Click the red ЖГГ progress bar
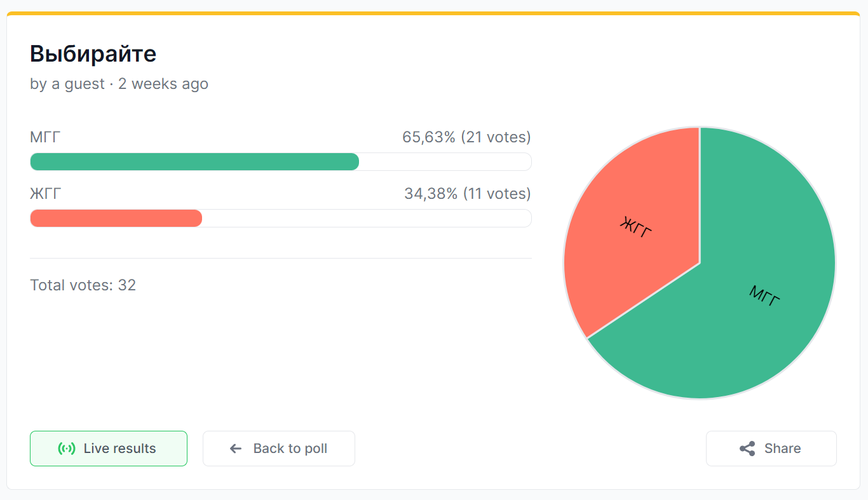The width and height of the screenshot is (868, 500). (x=116, y=219)
